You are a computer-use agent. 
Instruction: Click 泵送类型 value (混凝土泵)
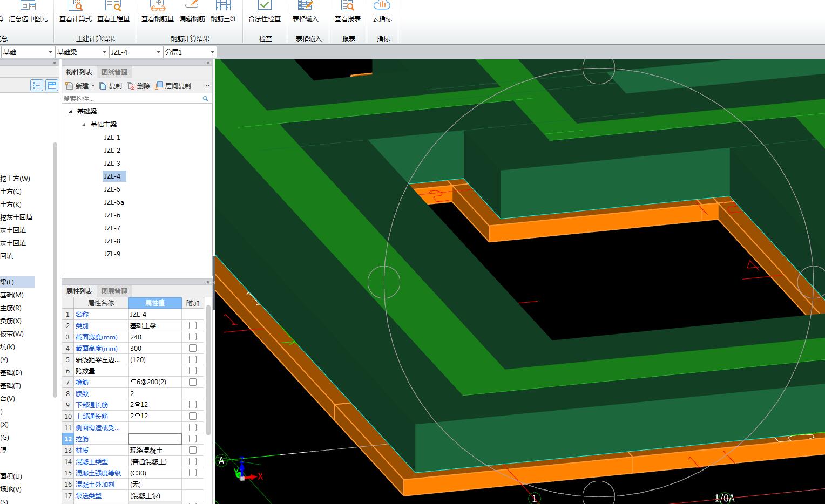[x=155, y=495]
